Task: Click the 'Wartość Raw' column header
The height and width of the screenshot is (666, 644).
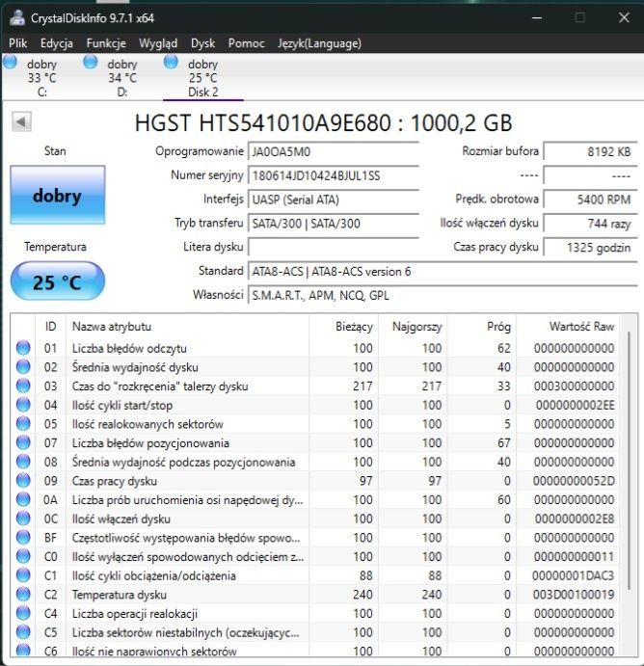Action: tap(568, 326)
